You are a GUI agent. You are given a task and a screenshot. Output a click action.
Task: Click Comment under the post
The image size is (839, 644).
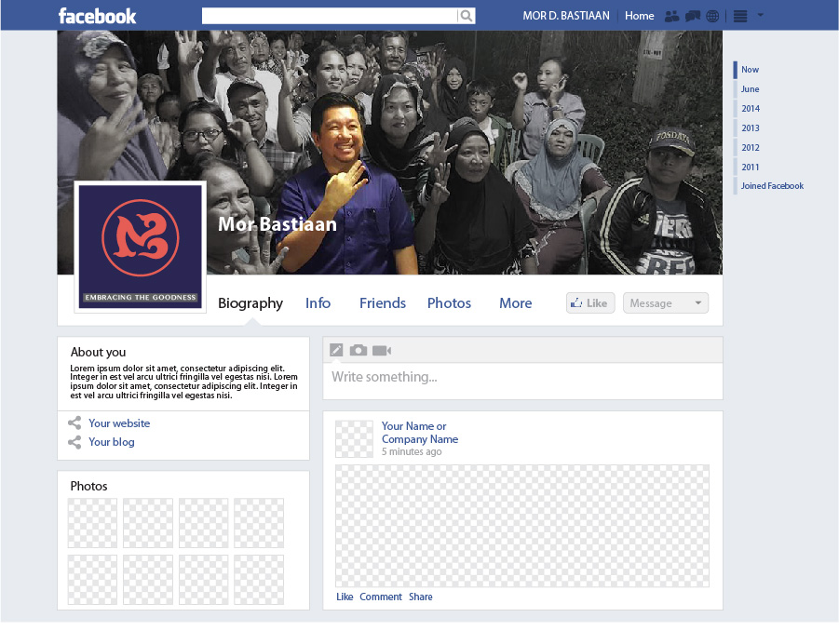[x=381, y=597]
